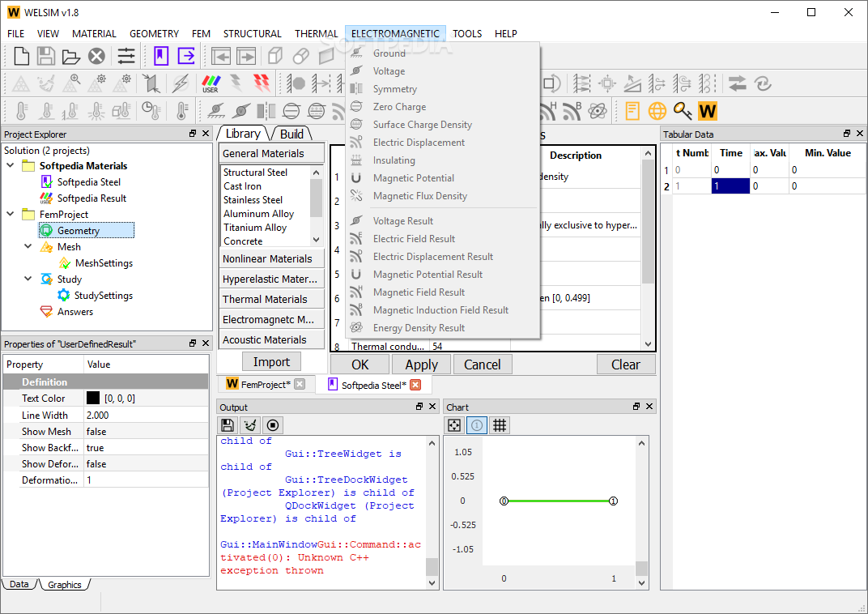Click the round X close-project toolbar icon

tap(97, 56)
